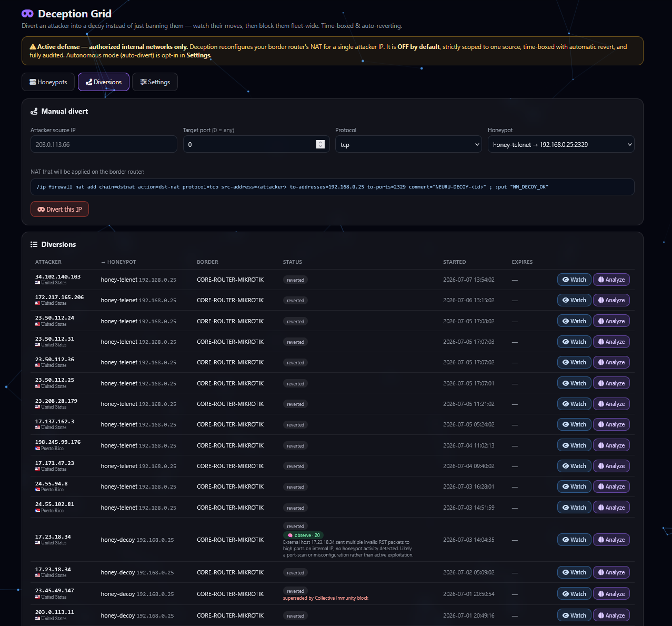The height and width of the screenshot is (626, 672).
Task: Analyze the diversion for 198.245.99.176
Action: tap(611, 445)
